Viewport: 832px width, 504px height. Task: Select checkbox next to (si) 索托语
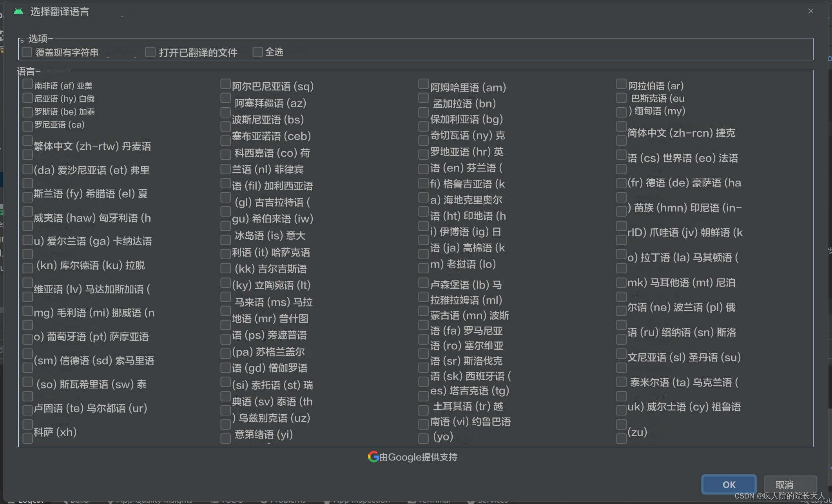pyautogui.click(x=225, y=382)
